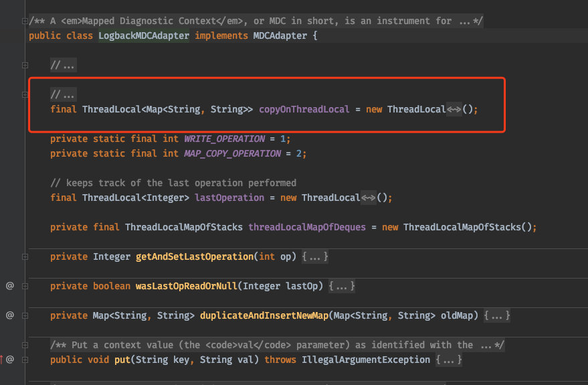Unfold '{...}' body of wasLastOpReadOrNull
This screenshot has width=588, height=385.
pos(342,287)
